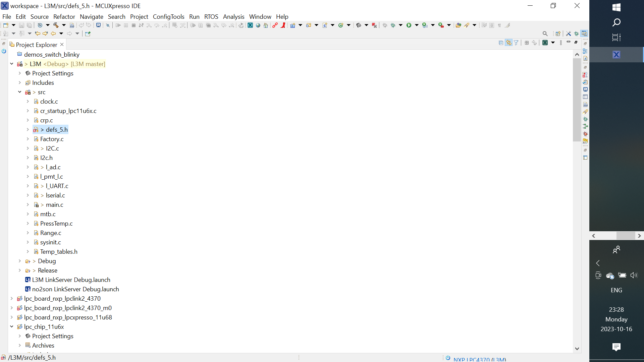Toggle the Debug perspective button
This screenshot has width=644, height=362.
tap(577, 34)
